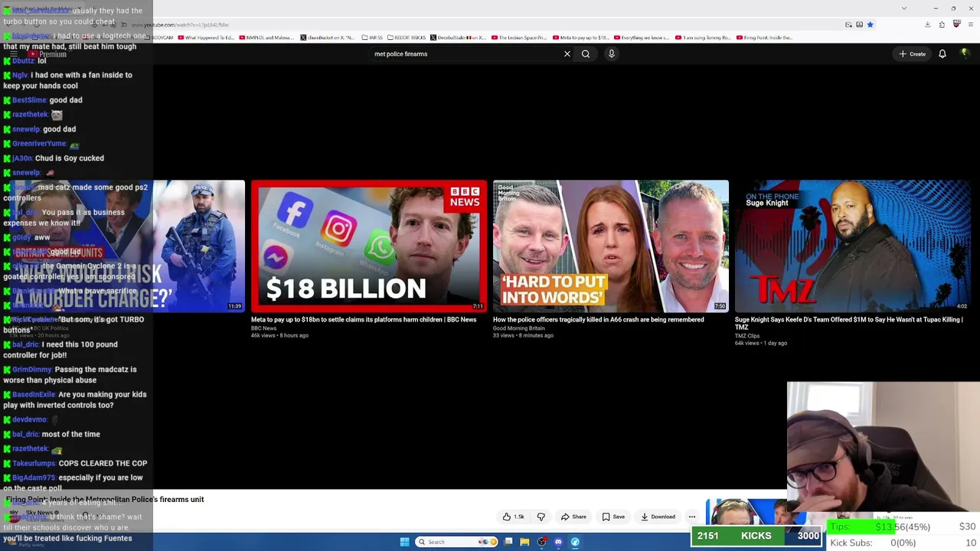Click chat username 'Takeurlumps'
980x551 pixels.
pos(34,464)
